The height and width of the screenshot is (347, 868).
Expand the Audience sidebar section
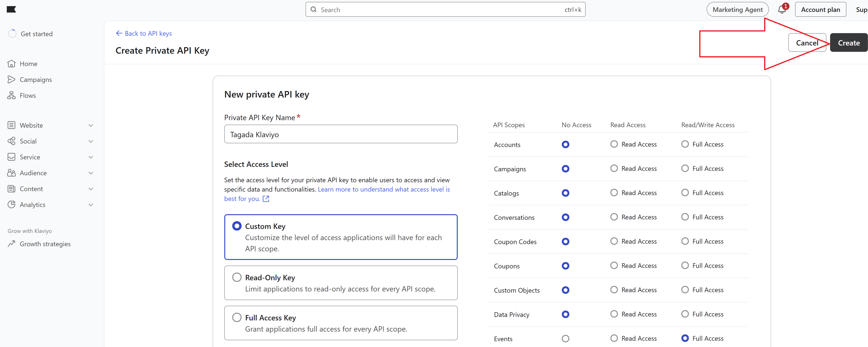[x=91, y=173]
